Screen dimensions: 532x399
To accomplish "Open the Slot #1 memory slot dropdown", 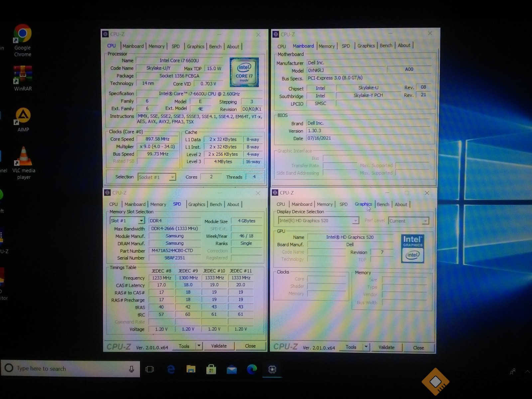I will tap(127, 220).
